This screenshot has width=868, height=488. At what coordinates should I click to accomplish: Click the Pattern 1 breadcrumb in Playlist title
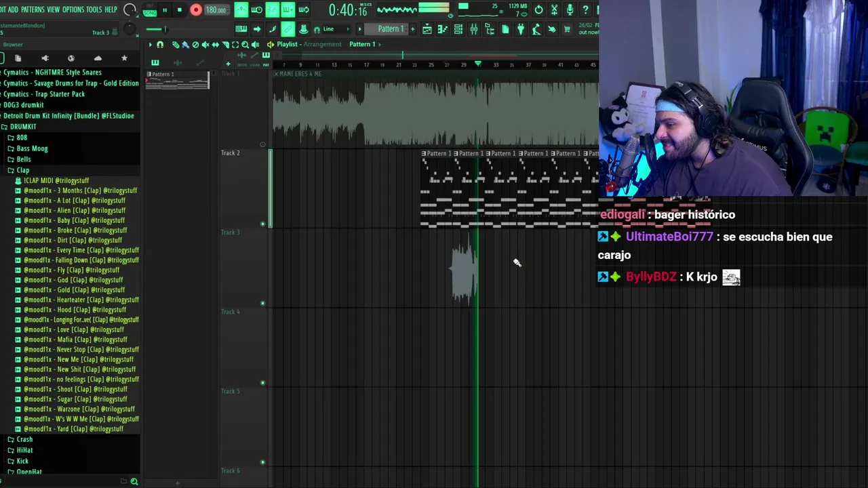pos(362,45)
